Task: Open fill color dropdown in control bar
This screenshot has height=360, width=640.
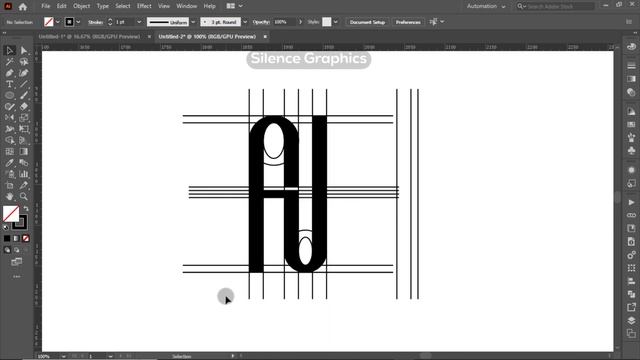Action: [58, 22]
